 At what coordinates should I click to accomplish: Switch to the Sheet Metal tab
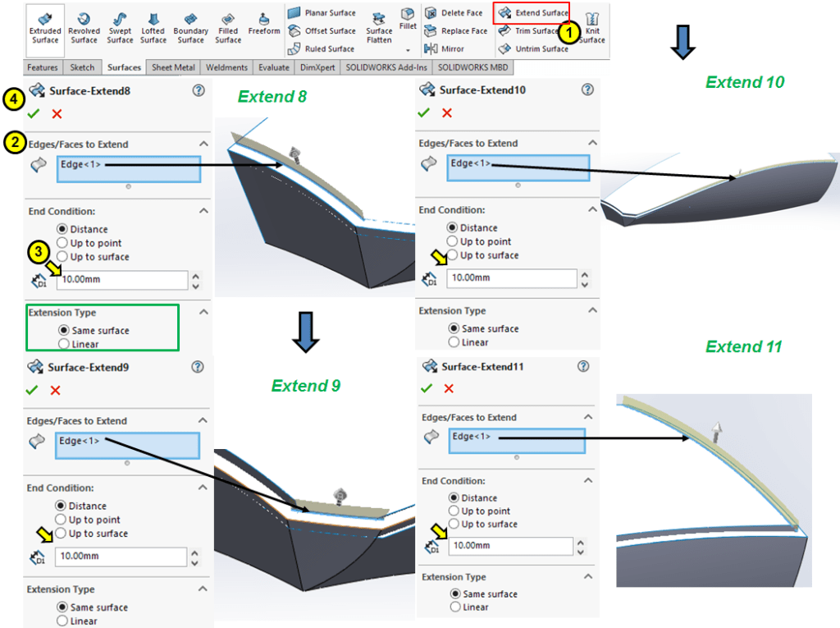coord(173,67)
